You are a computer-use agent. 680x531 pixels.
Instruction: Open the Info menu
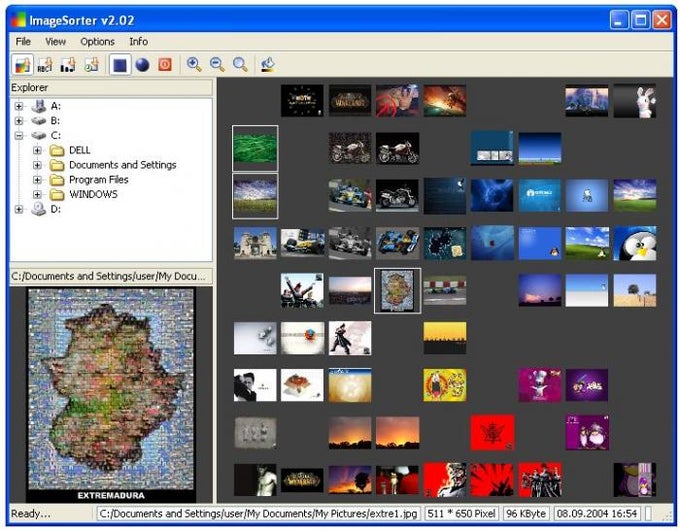(139, 42)
